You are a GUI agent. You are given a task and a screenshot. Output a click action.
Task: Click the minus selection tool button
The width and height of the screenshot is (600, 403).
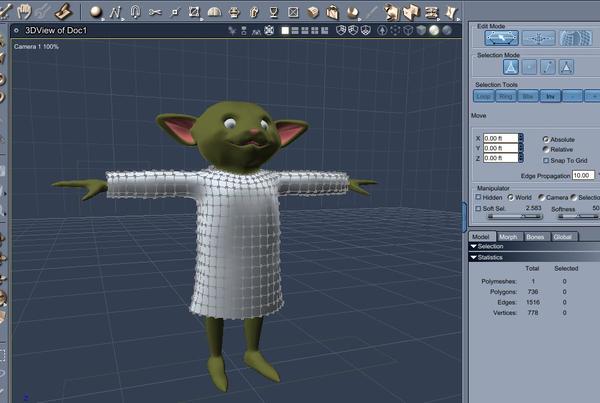[572, 96]
